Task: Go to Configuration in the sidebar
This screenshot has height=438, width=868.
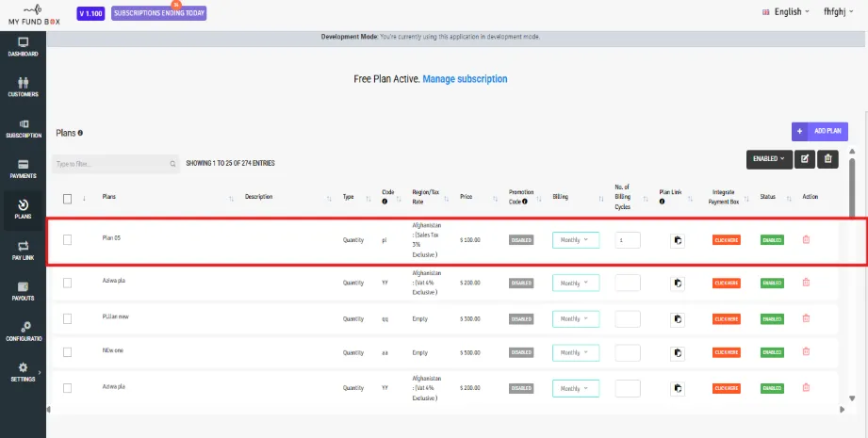Action: click(x=25, y=332)
